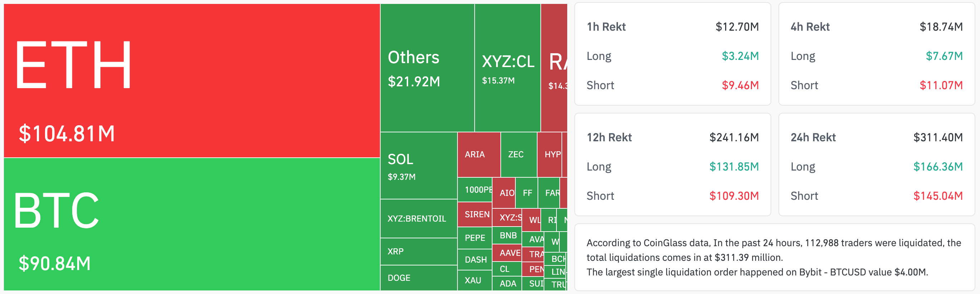Click the DOGE tile
980x294 pixels.
click(x=419, y=278)
